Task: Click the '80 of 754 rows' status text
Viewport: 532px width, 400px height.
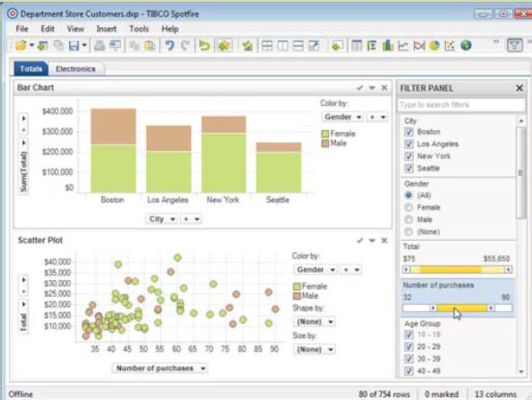Action: tap(384, 394)
